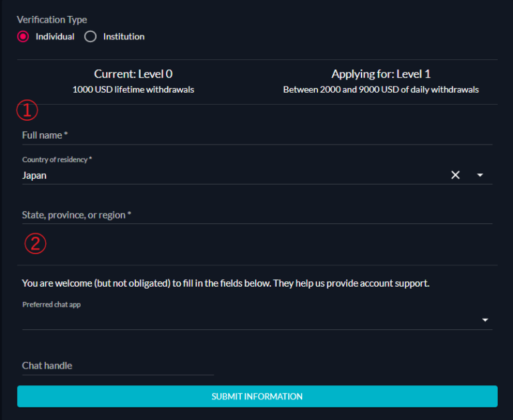Click the Japan country value text
The height and width of the screenshot is (420, 513).
tap(34, 175)
